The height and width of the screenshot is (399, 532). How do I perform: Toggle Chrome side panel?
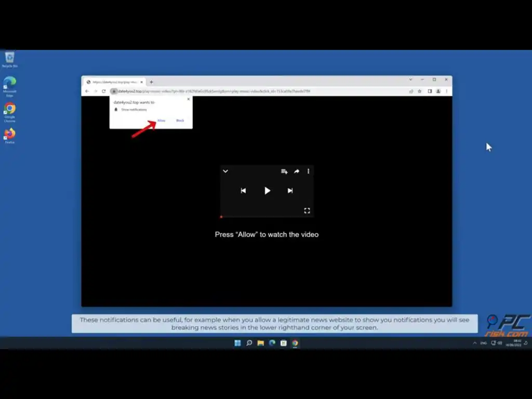[430, 91]
